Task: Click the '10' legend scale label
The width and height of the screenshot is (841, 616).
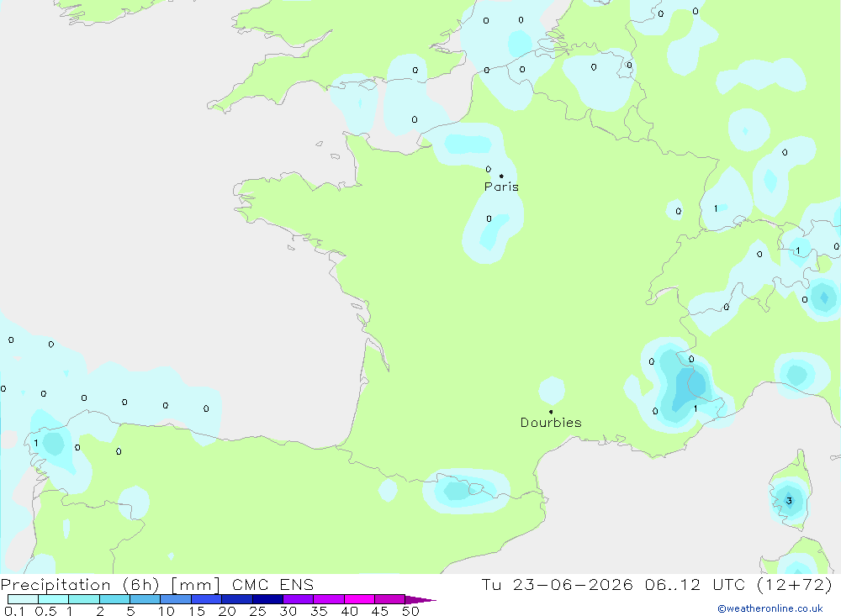Action: (166, 611)
